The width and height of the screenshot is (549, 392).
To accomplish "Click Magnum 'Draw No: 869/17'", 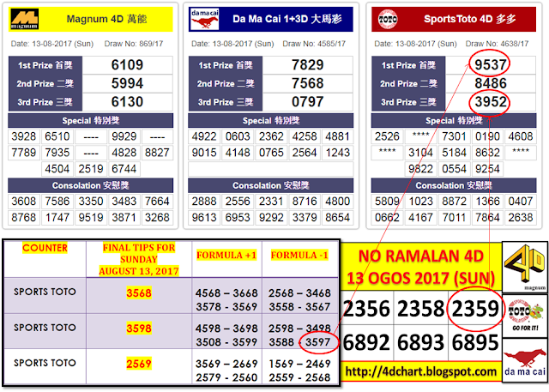I will tap(134, 44).
